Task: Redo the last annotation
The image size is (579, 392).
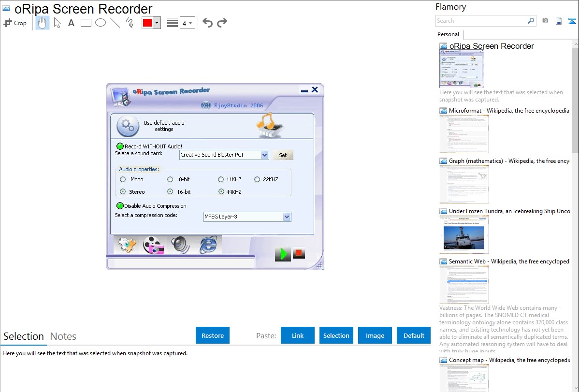Action: pos(222,23)
